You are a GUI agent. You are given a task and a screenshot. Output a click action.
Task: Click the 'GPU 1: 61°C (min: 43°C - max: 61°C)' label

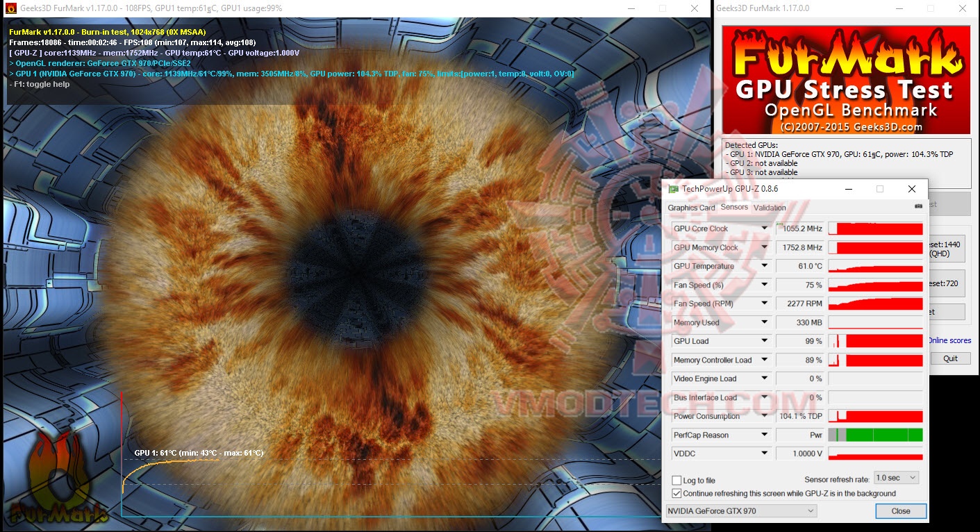coord(199,453)
